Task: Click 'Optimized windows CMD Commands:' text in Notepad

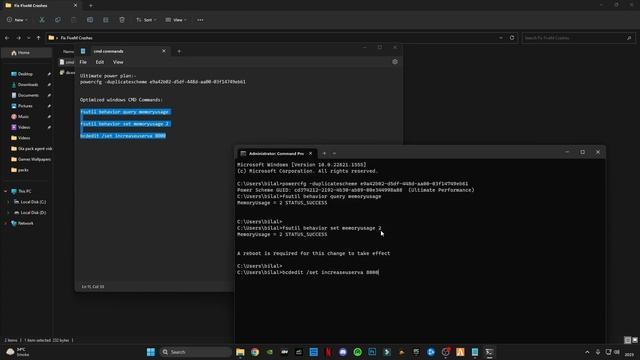Action: (x=121, y=100)
